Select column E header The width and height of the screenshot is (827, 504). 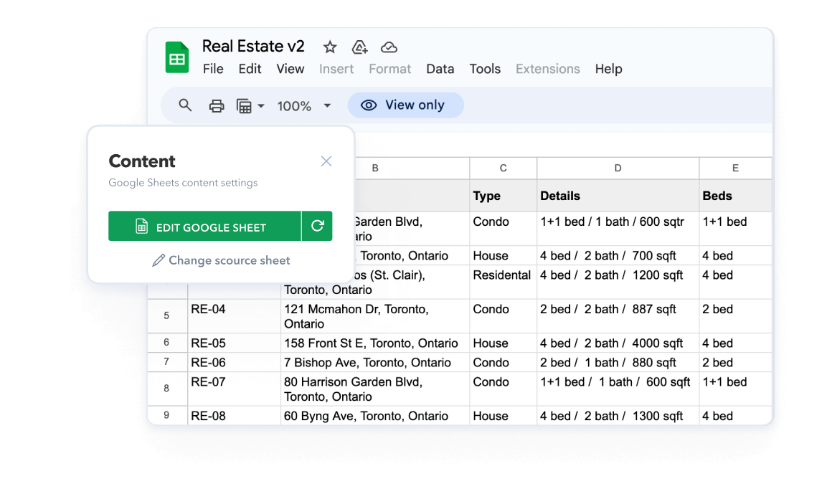735,168
